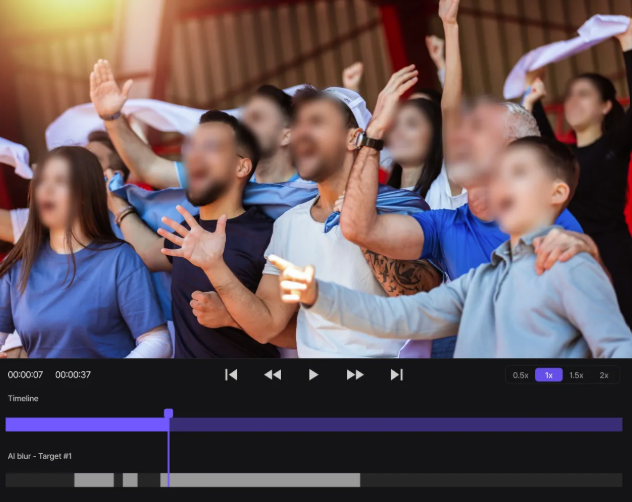Click the played purple part of the timeline
The image size is (632, 502).
click(x=85, y=424)
